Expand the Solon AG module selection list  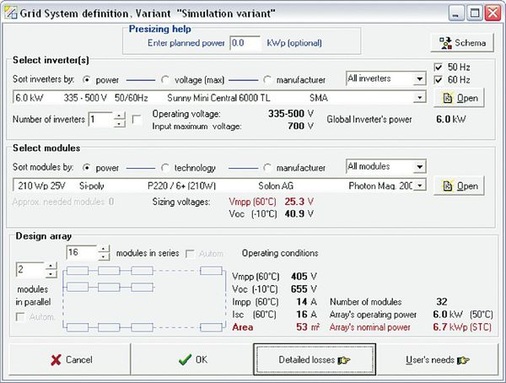420,185
